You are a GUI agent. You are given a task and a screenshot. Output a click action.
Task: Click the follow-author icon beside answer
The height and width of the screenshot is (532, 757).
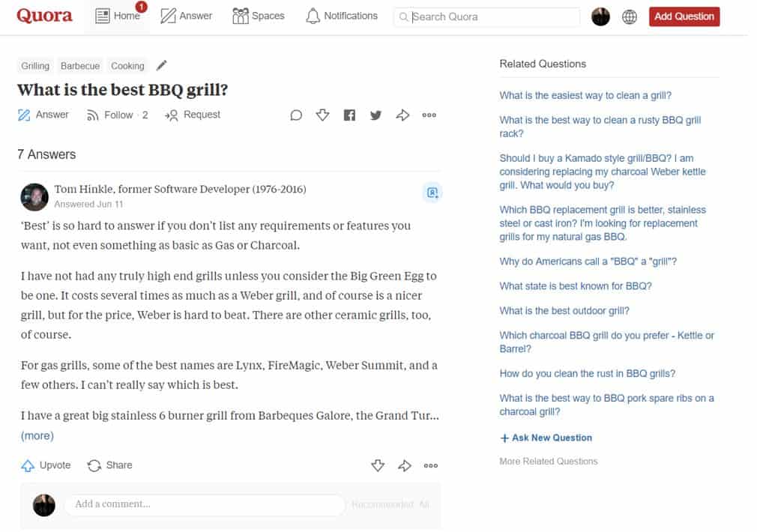coord(432,193)
